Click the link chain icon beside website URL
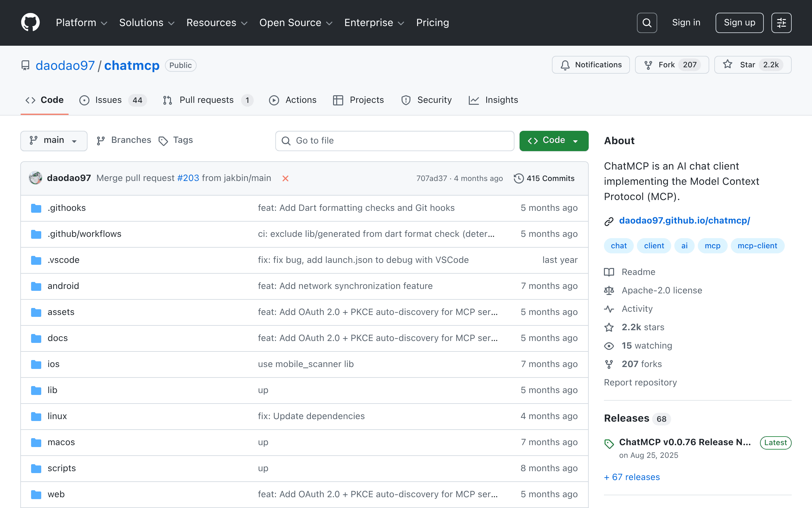Viewport: 812px width, 508px height. click(609, 221)
